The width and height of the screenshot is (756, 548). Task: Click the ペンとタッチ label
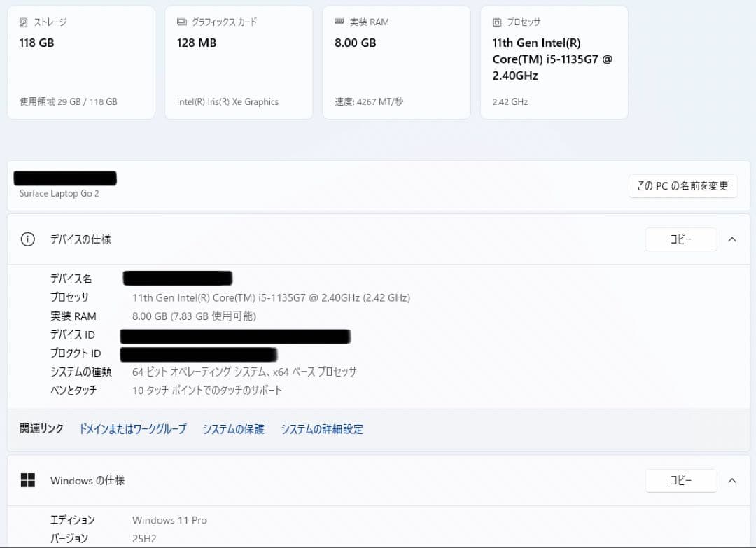pos(73,391)
